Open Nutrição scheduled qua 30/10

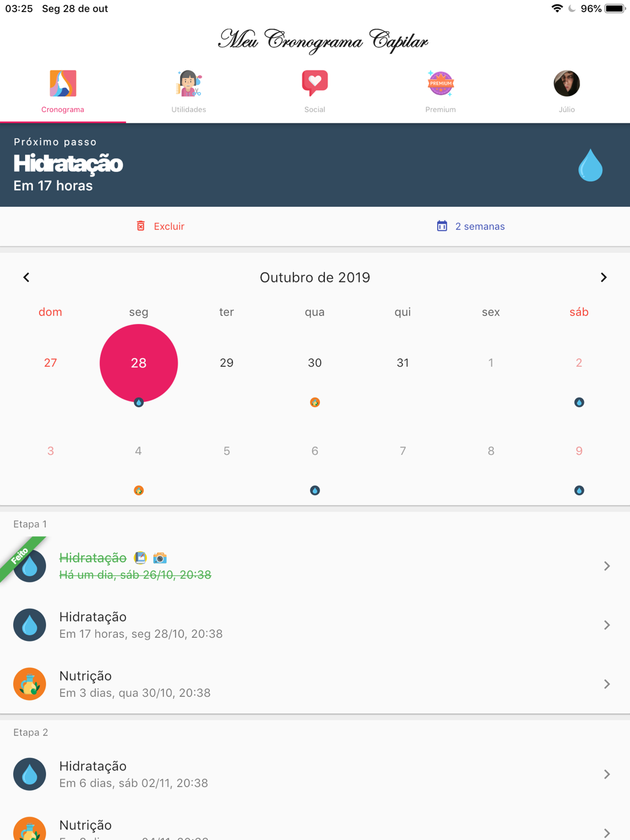315,684
